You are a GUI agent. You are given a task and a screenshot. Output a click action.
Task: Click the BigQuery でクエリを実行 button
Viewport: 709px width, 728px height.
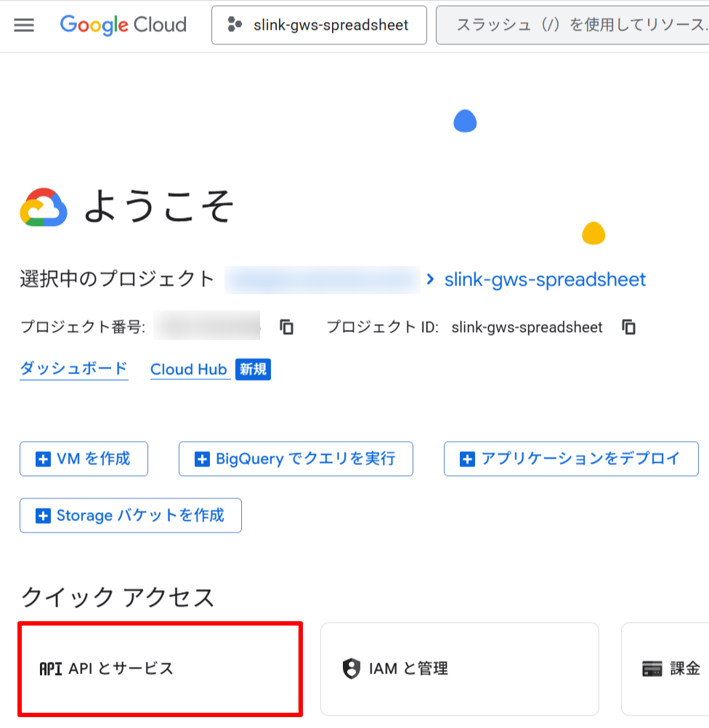click(296, 458)
